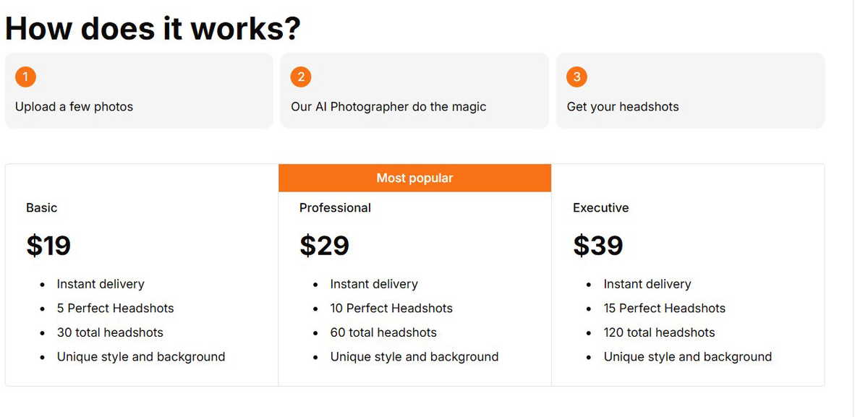This screenshot has height=417, width=868.
Task: Click 30 total headshots item
Action: click(110, 332)
